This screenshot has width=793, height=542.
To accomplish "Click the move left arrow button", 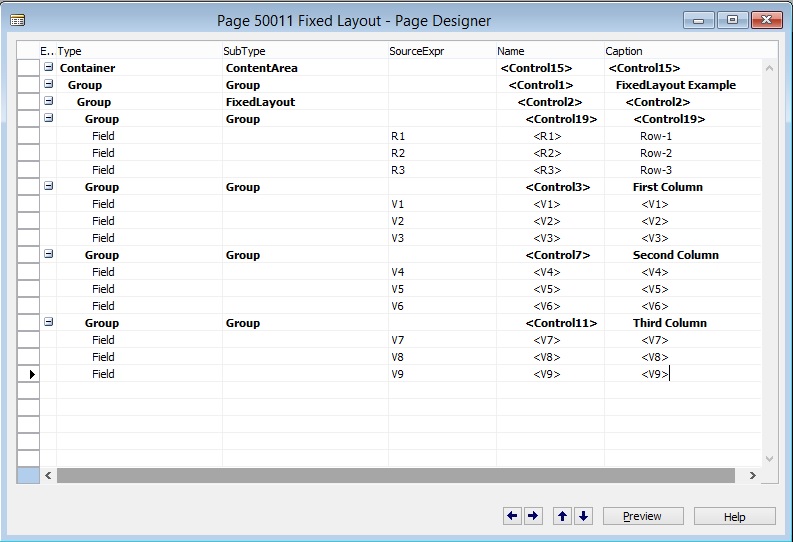I will [x=512, y=516].
